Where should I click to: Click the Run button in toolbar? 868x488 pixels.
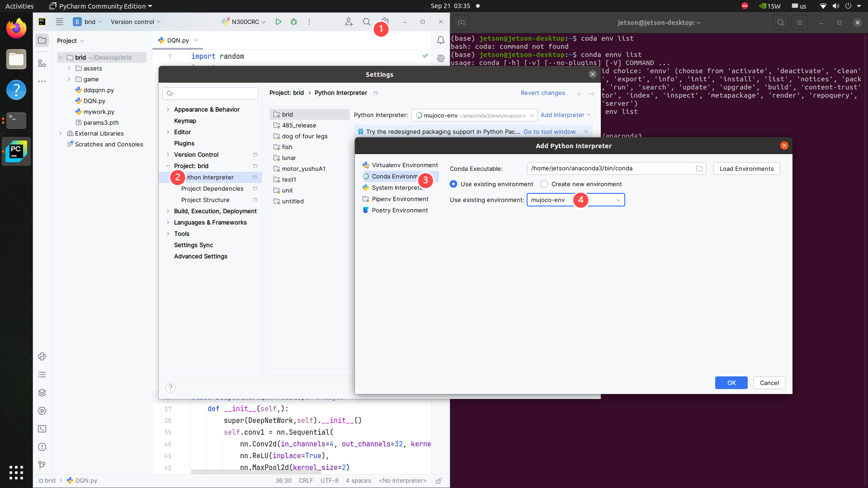click(278, 22)
